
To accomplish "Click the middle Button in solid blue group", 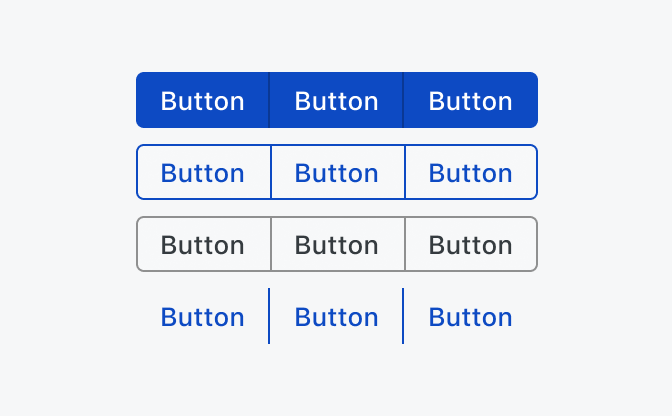I will point(337,100).
